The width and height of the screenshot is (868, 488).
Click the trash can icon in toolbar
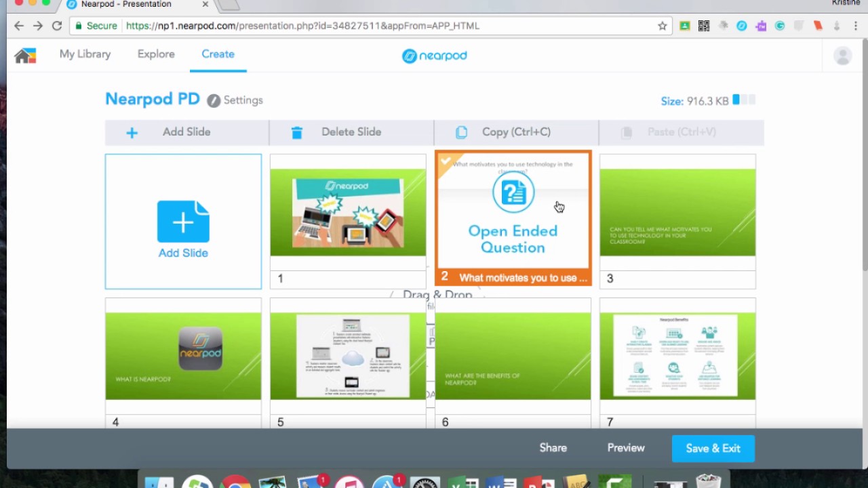pos(296,133)
